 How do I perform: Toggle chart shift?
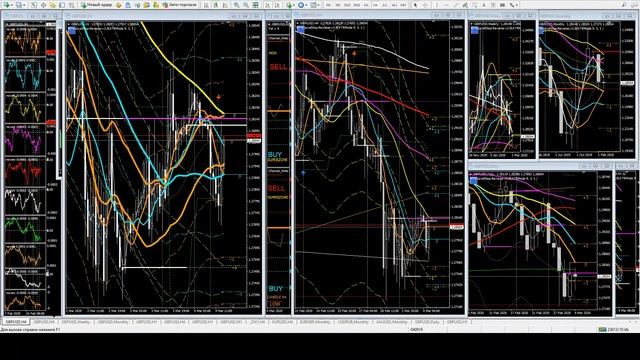277,5
